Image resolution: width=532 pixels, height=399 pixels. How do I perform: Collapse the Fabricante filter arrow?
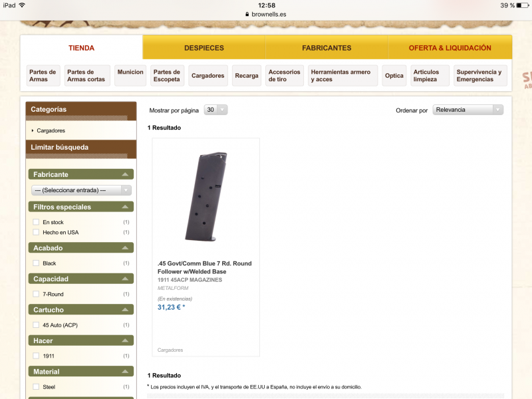(125, 174)
